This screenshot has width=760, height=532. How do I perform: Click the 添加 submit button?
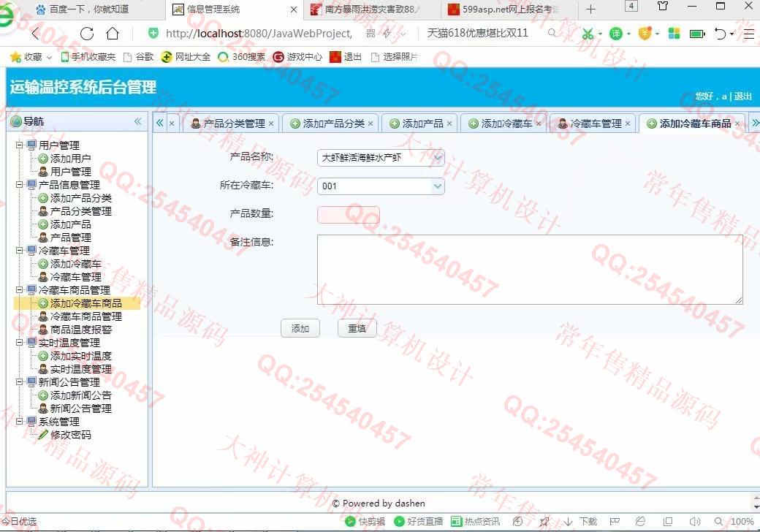[300, 329]
